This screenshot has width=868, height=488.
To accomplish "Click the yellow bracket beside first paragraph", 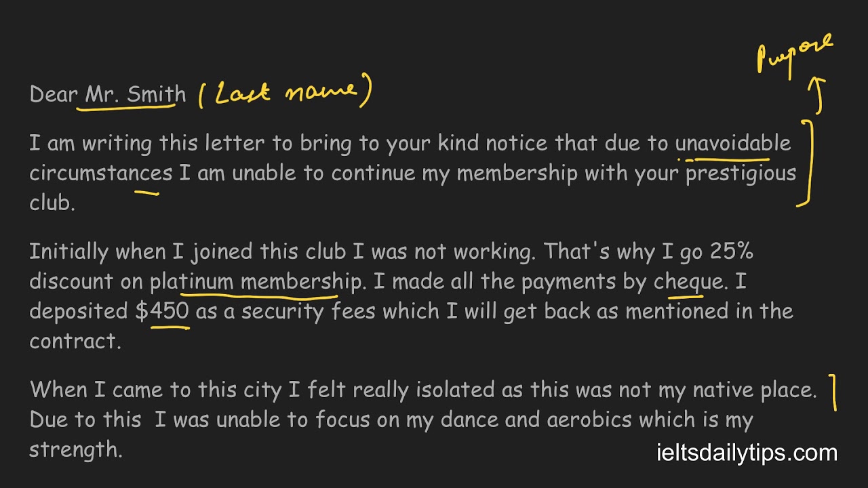I will pyautogui.click(x=806, y=163).
